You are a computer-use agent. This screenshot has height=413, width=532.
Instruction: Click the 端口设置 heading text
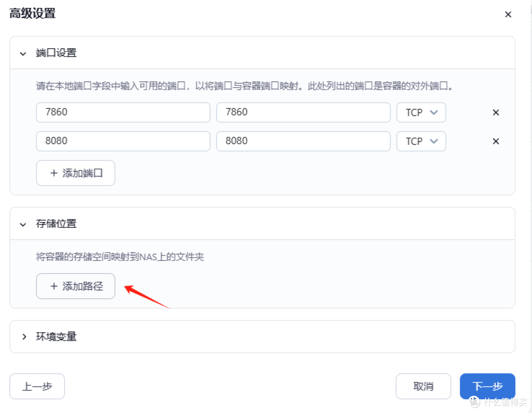56,53
